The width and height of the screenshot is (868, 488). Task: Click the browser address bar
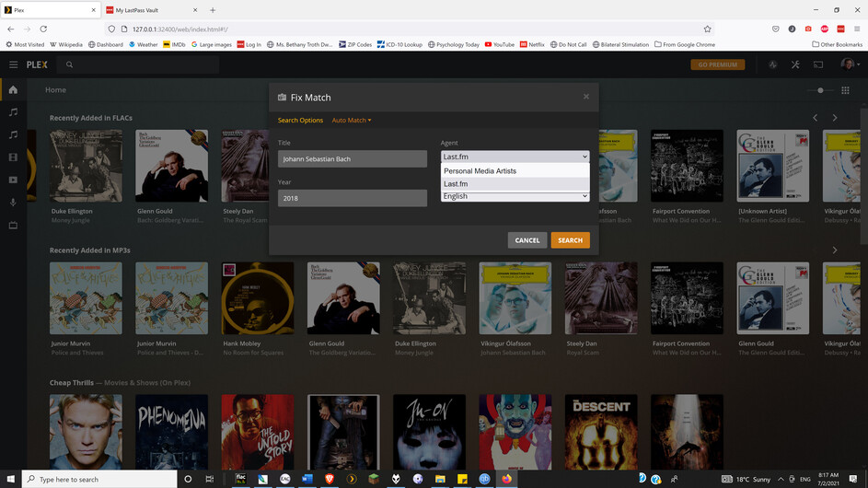coord(410,29)
